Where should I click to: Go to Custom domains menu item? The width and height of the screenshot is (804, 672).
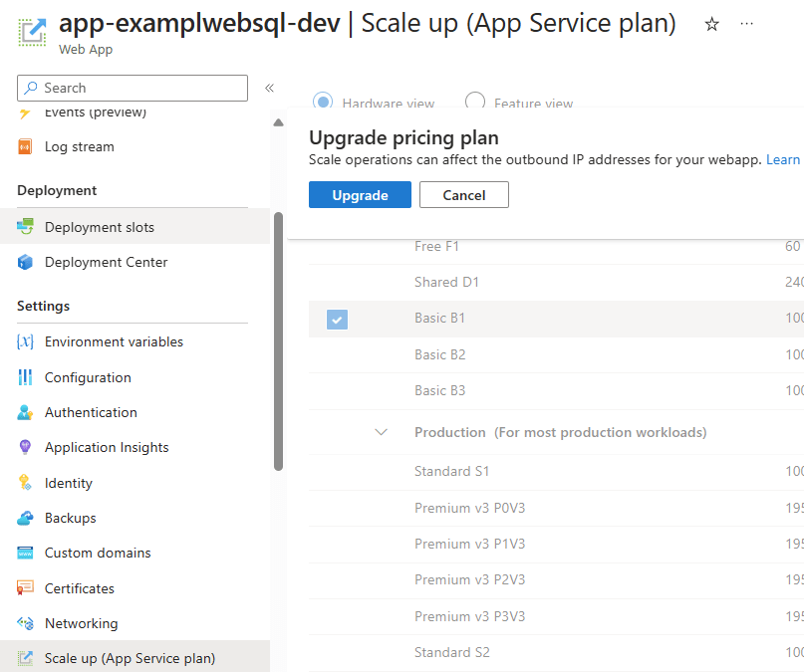[x=98, y=553]
